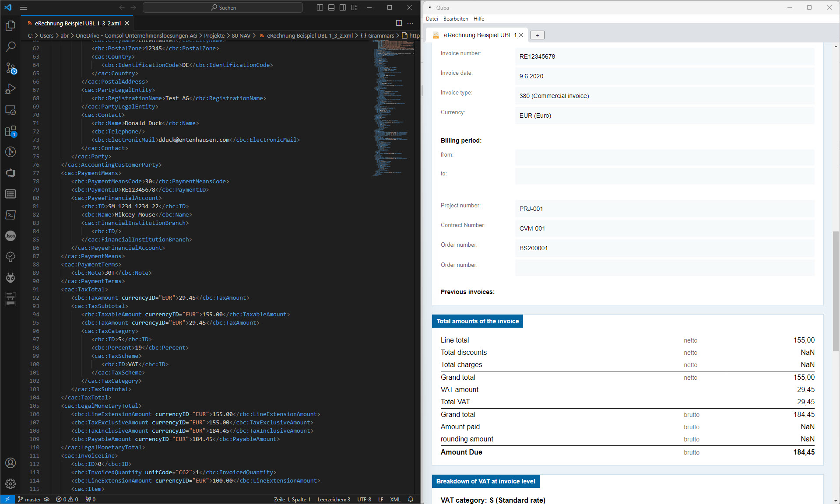Screen dimensions: 840x504
Task: Select the eRechnung Beispiel UBL 1_3_2.xml editor tab
Action: (x=77, y=23)
